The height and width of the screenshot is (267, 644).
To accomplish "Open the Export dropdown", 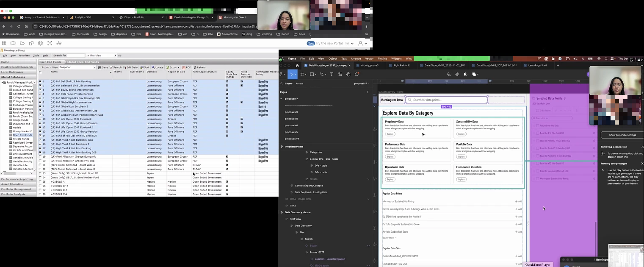I will tap(173, 67).
